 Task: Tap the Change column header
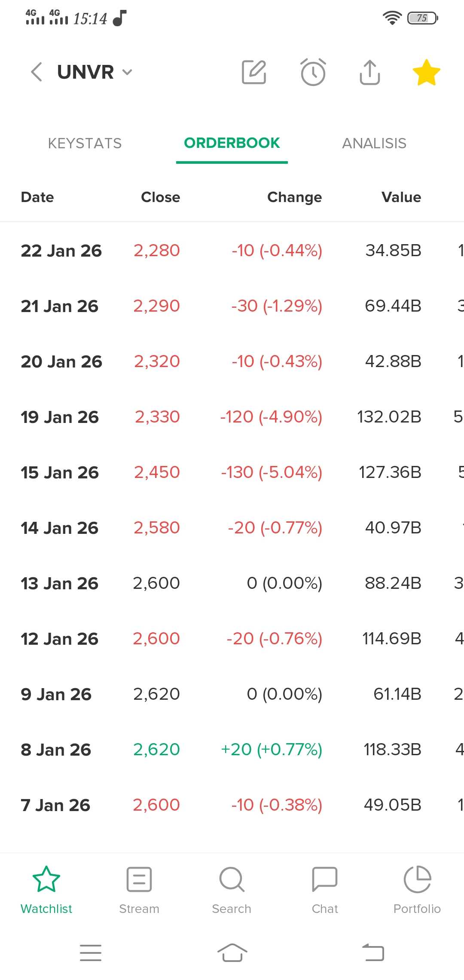294,197
